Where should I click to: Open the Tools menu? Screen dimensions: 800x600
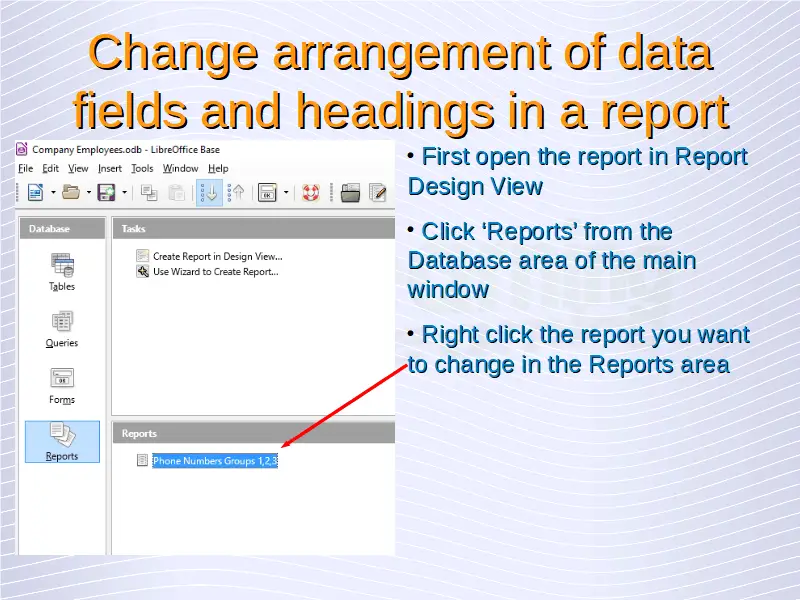click(142, 168)
